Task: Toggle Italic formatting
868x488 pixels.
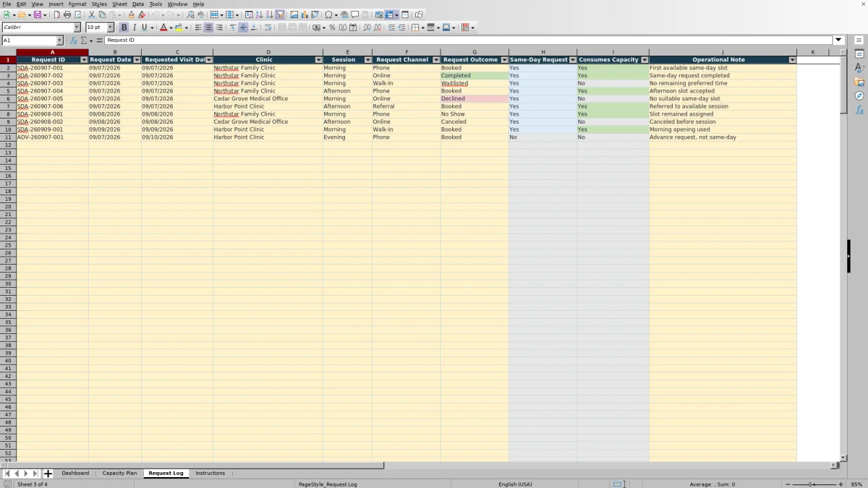Action: 134,27
